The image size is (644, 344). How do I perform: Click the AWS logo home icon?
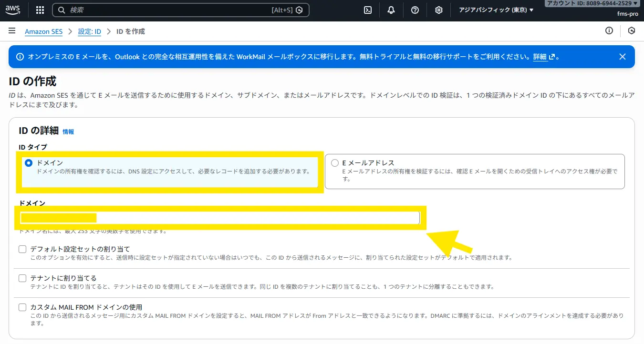(x=14, y=10)
